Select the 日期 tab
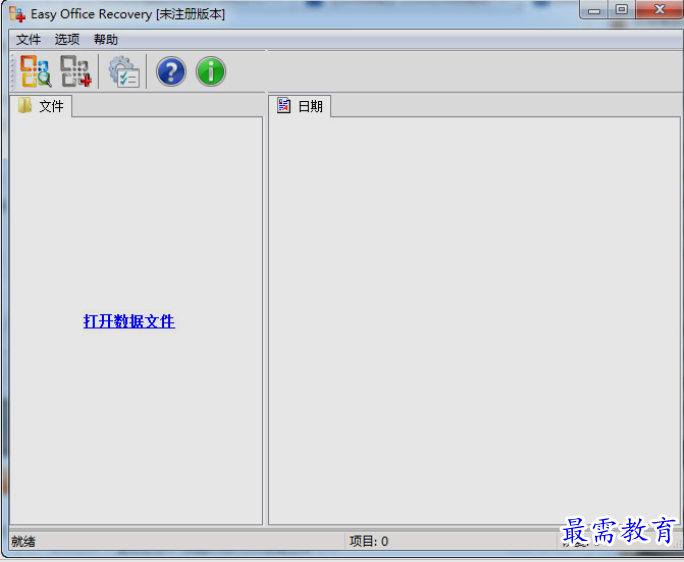The image size is (684, 562). pyautogui.click(x=300, y=106)
